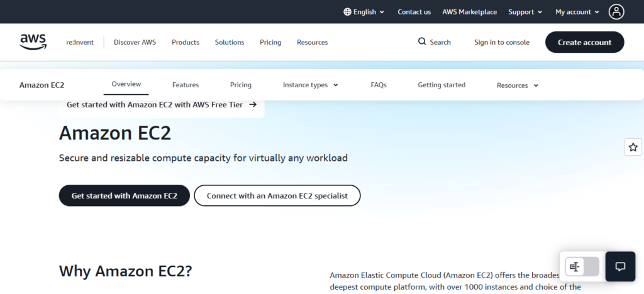This screenshot has width=644, height=294.
Task: Select the FAQs tab
Action: tap(378, 85)
